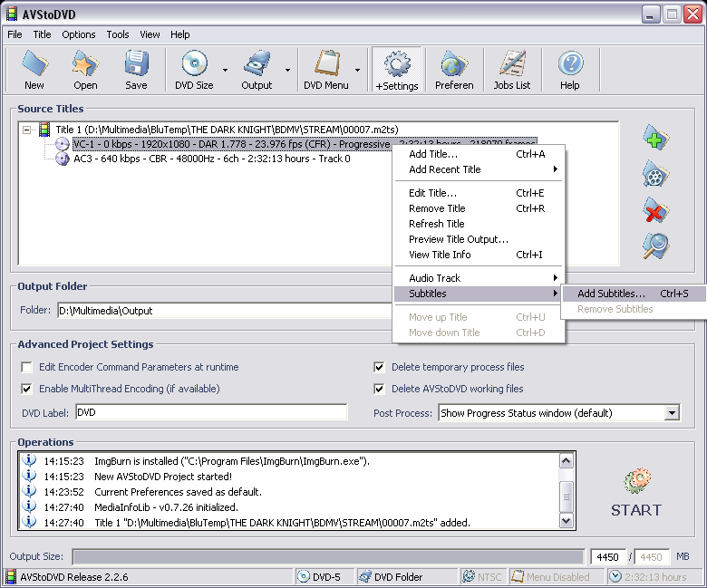Image resolution: width=707 pixels, height=588 pixels.
Task: Click the Operations log up arrow
Action: pyautogui.click(x=566, y=461)
